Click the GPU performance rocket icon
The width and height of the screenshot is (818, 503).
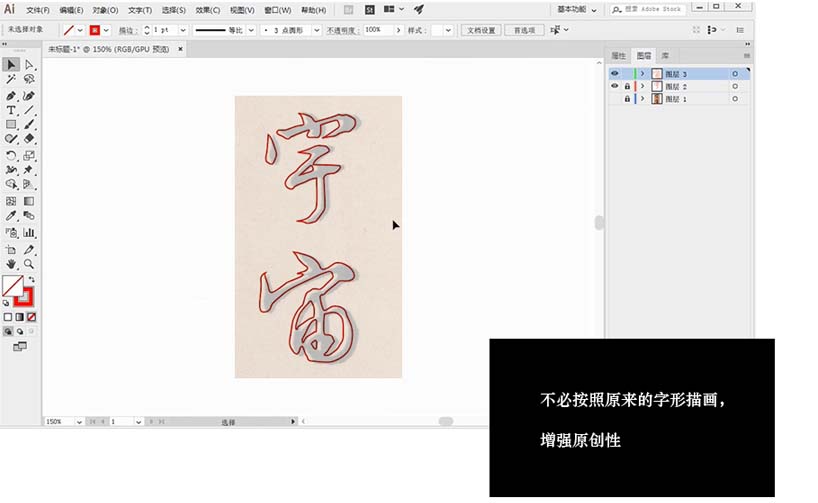pyautogui.click(x=418, y=9)
